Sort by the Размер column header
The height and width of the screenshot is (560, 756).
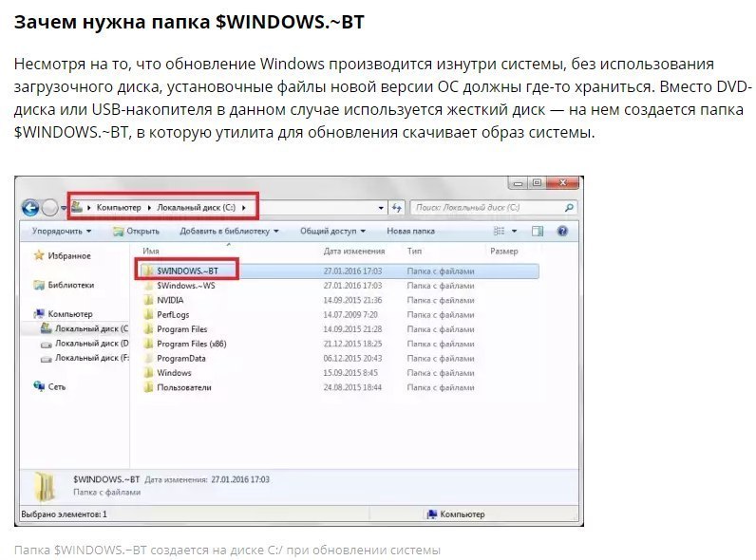(x=503, y=252)
